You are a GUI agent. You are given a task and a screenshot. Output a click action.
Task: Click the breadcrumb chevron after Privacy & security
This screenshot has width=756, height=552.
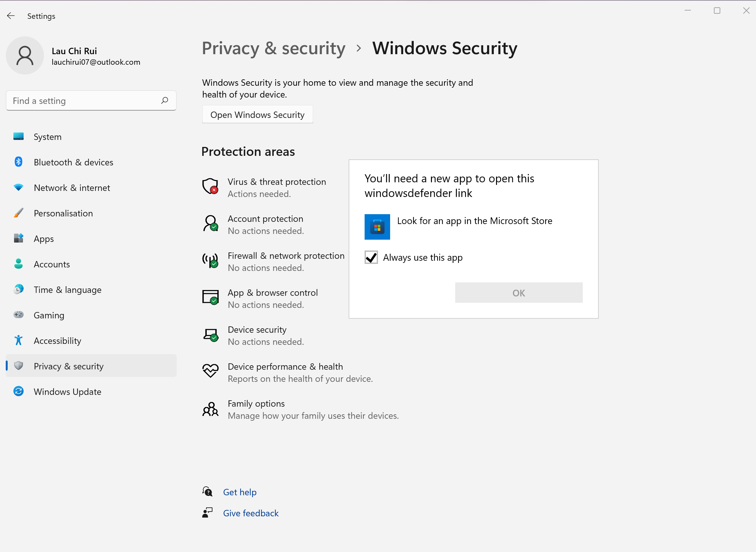359,48
